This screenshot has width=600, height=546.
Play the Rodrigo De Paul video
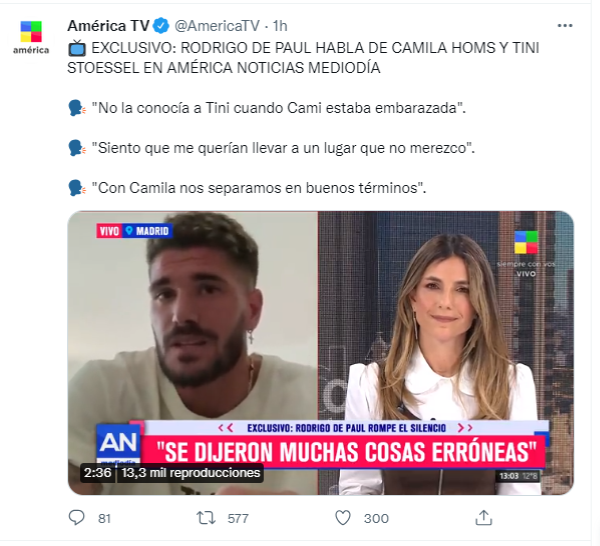pyautogui.click(x=321, y=353)
